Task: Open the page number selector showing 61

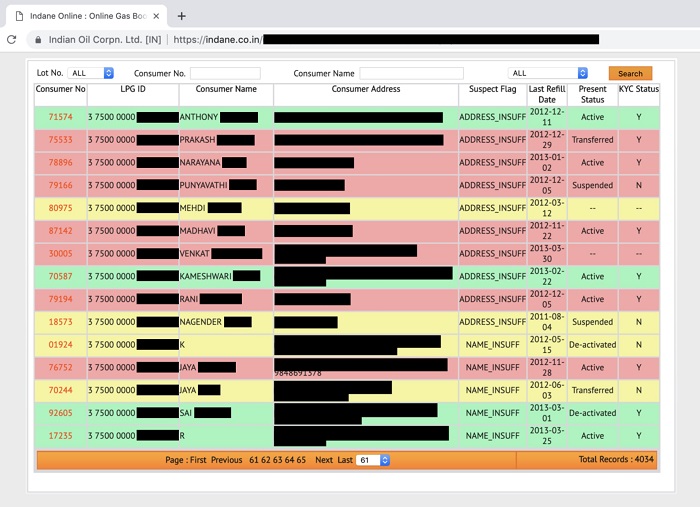Action: click(x=373, y=460)
